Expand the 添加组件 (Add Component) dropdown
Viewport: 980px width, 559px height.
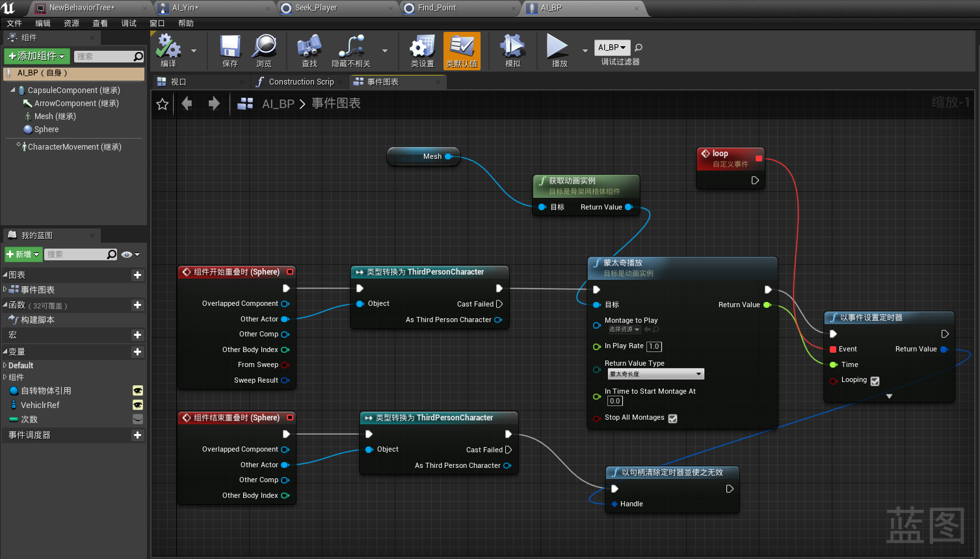(37, 57)
